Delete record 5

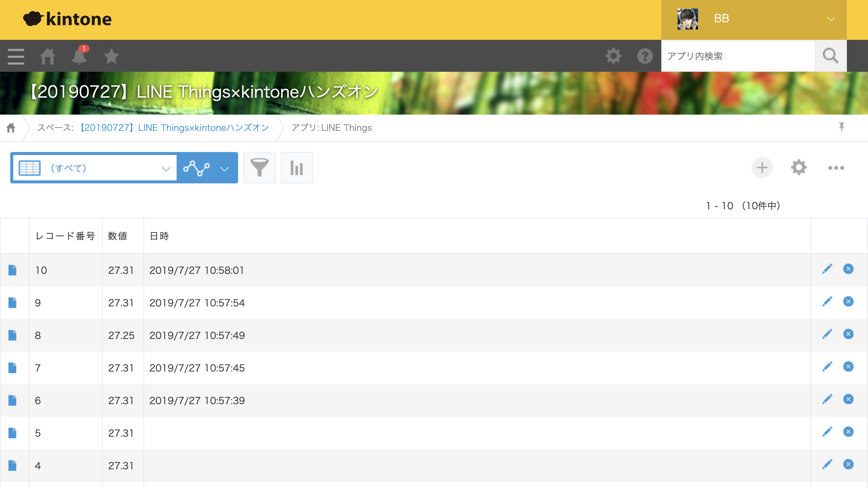848,431
